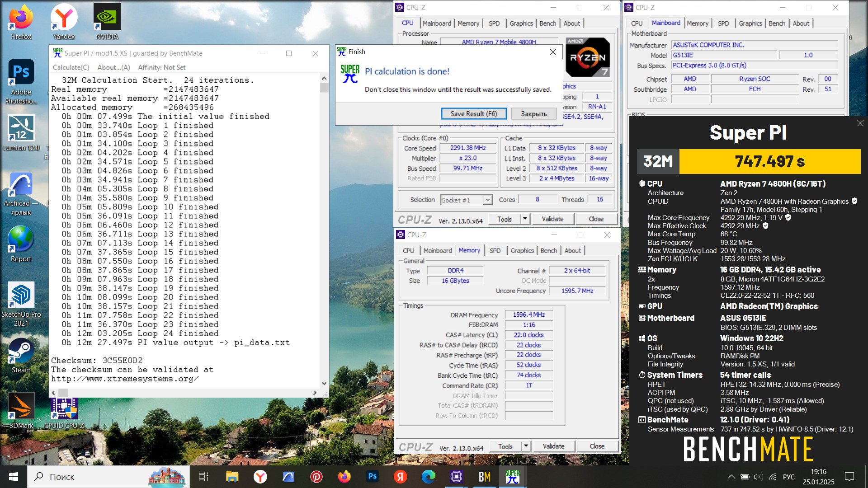The height and width of the screenshot is (488, 868).
Task: Show hidden system tray icons
Action: pos(731,477)
